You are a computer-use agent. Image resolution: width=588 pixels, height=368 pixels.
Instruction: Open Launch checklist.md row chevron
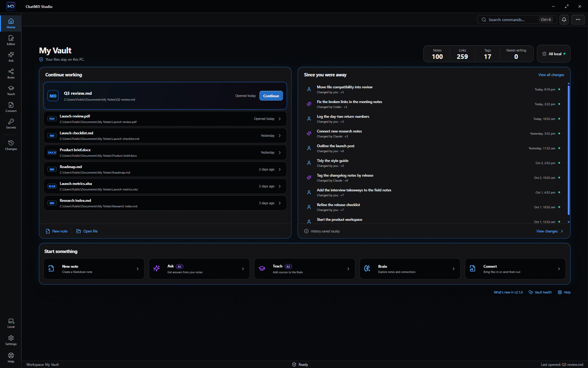[280, 136]
